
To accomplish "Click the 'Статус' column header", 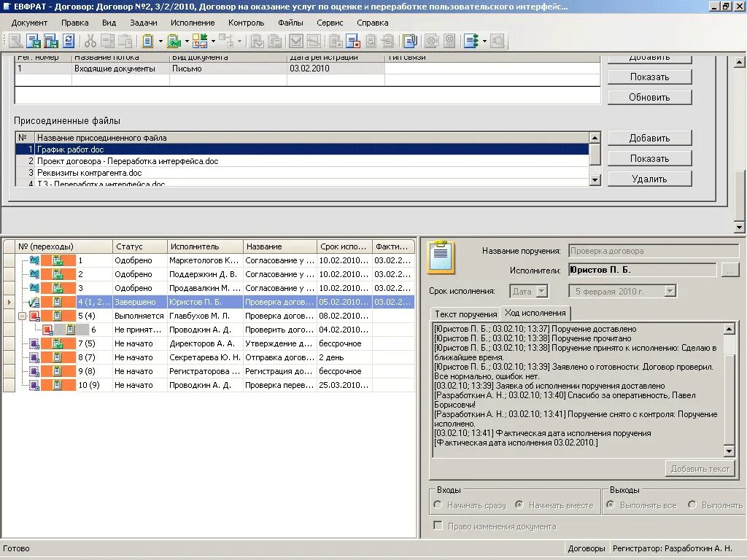I will coord(139,246).
